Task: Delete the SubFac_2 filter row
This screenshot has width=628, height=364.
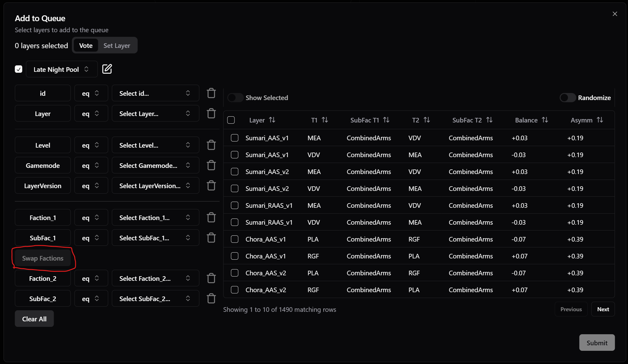Action: [211, 298]
